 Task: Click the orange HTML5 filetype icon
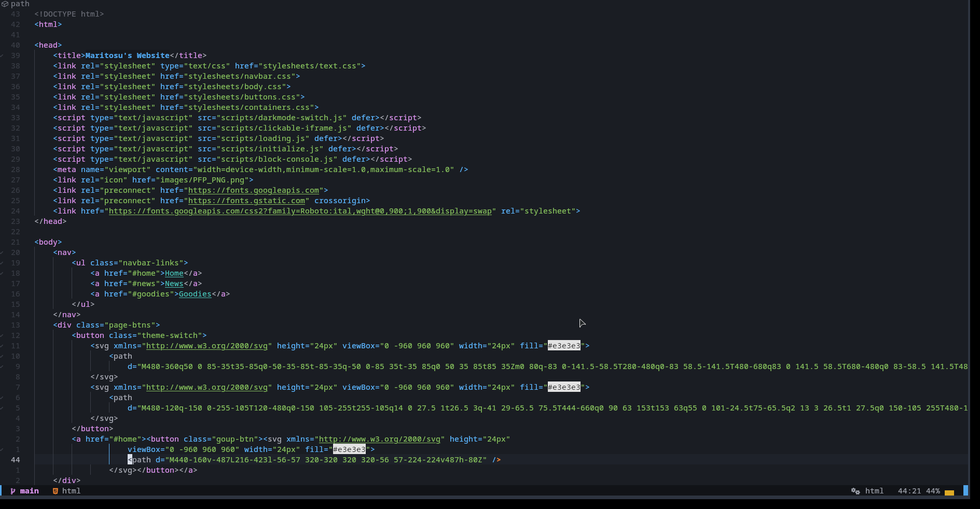[56, 491]
